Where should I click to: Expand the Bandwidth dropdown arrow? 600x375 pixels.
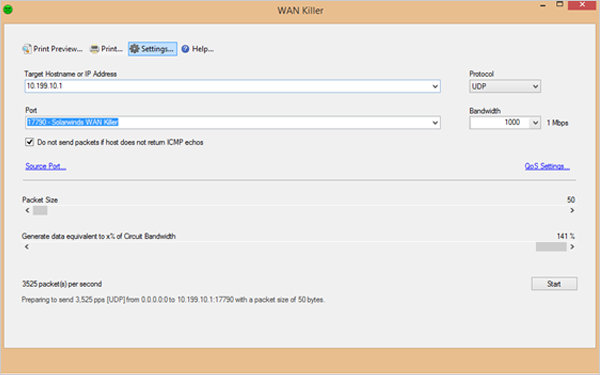pyautogui.click(x=535, y=122)
